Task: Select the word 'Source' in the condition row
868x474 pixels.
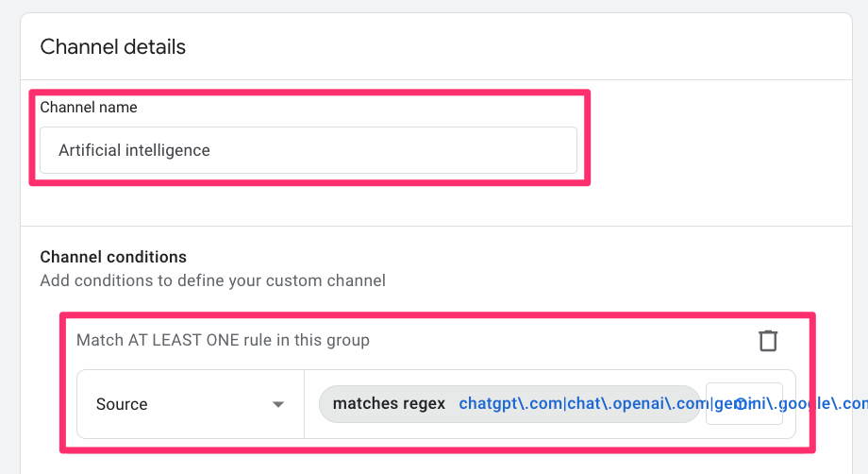Action: [x=122, y=404]
